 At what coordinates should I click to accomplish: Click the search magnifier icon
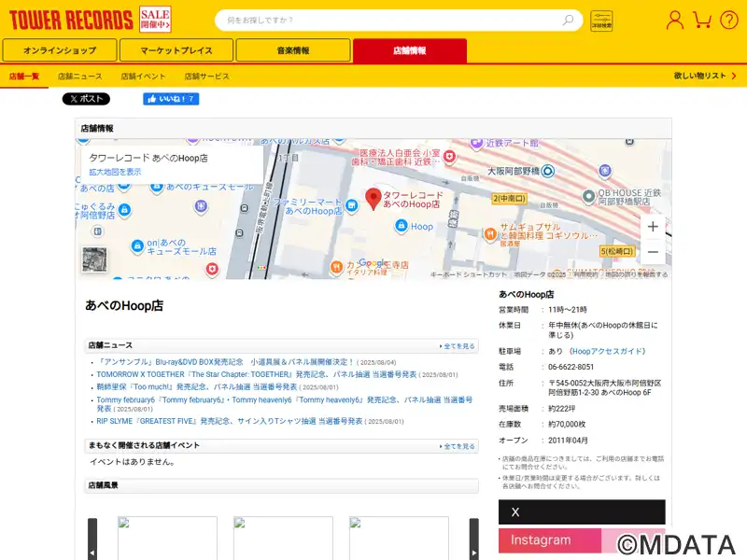568,21
